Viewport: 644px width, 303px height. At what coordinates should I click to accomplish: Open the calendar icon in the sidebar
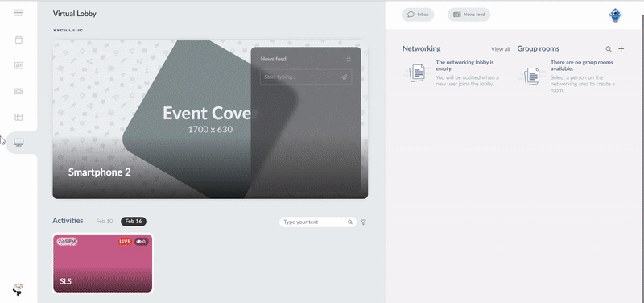coord(19,39)
